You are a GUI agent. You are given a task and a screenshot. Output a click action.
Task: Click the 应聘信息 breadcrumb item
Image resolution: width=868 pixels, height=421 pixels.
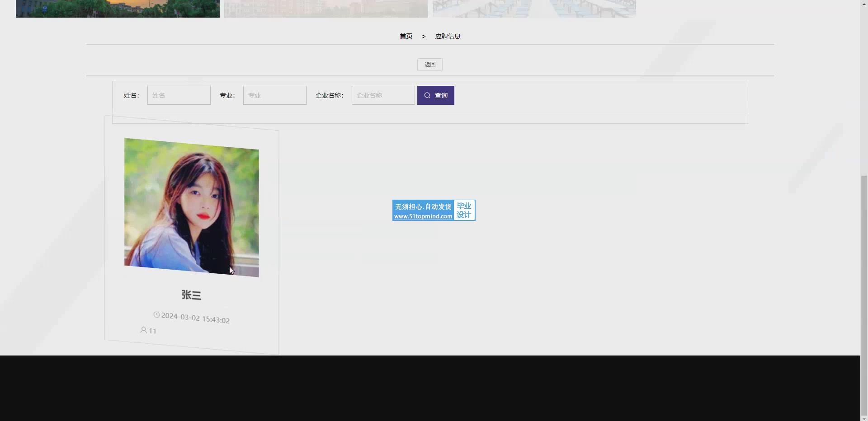tap(448, 36)
